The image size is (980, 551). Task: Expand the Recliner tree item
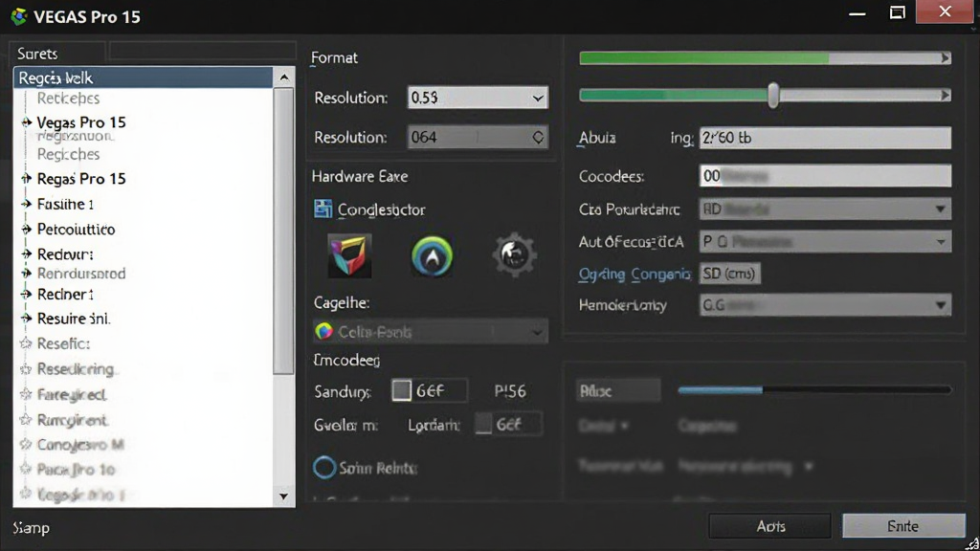click(26, 294)
